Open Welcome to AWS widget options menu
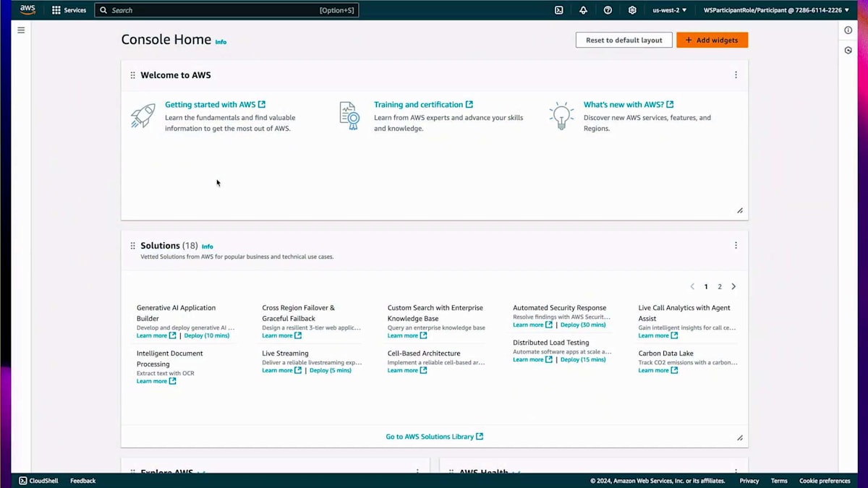 point(736,75)
